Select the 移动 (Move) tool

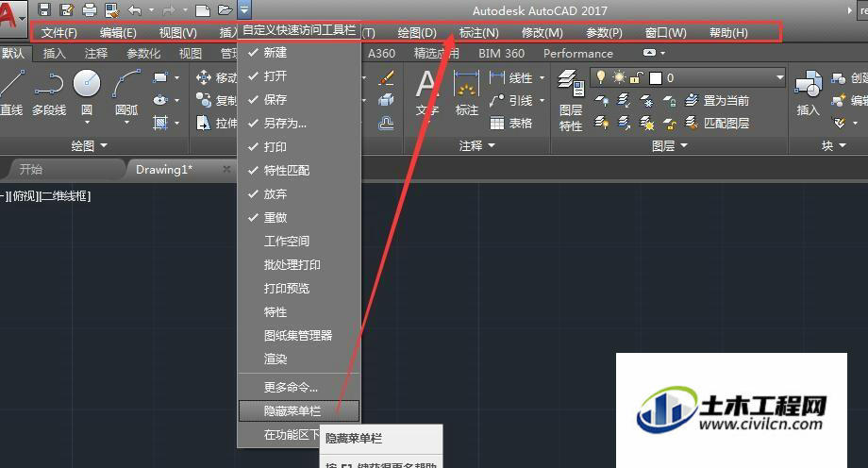(216, 77)
